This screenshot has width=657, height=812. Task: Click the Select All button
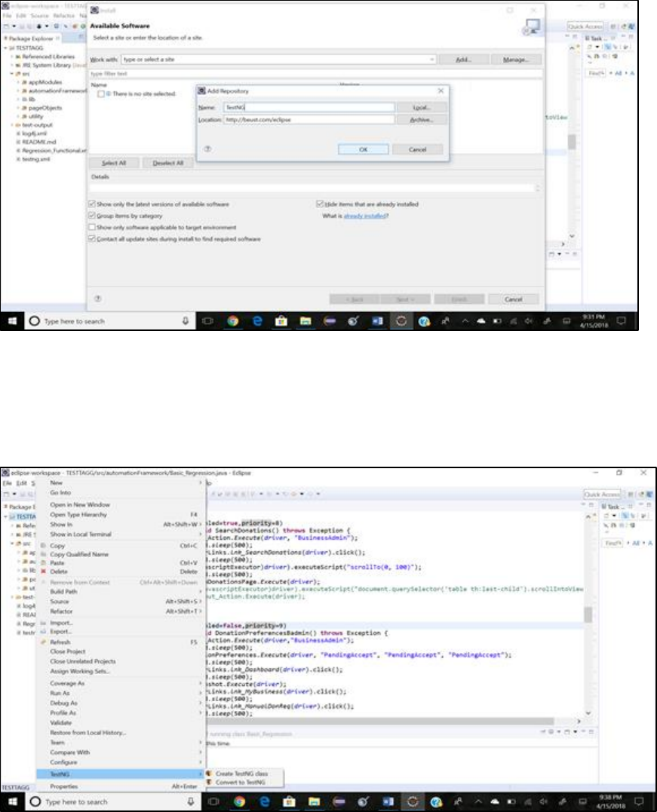[114, 163]
